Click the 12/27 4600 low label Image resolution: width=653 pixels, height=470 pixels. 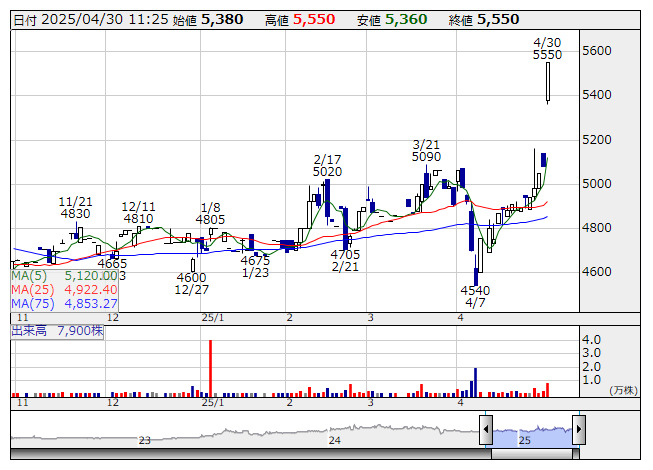click(x=192, y=283)
